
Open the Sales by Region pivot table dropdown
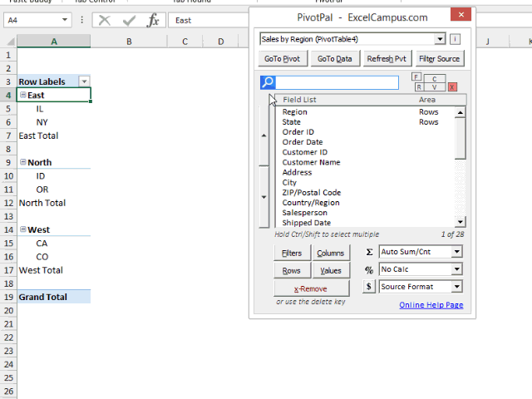[440, 39]
